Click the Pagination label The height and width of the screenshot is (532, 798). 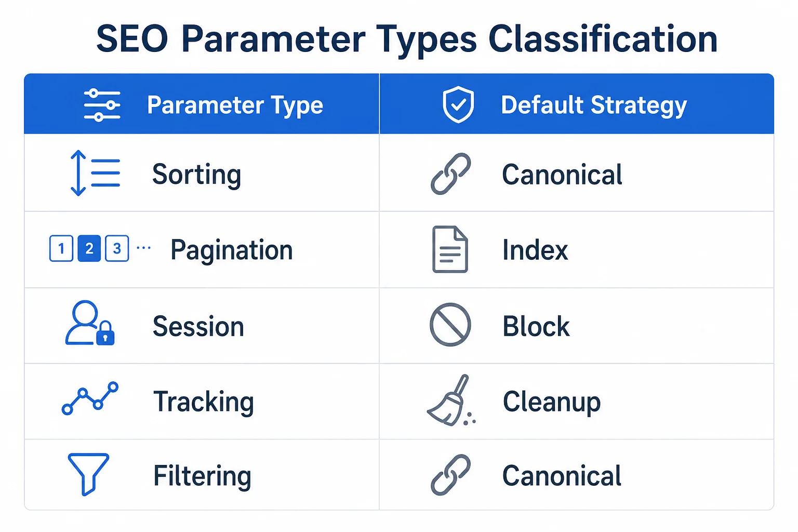click(232, 250)
